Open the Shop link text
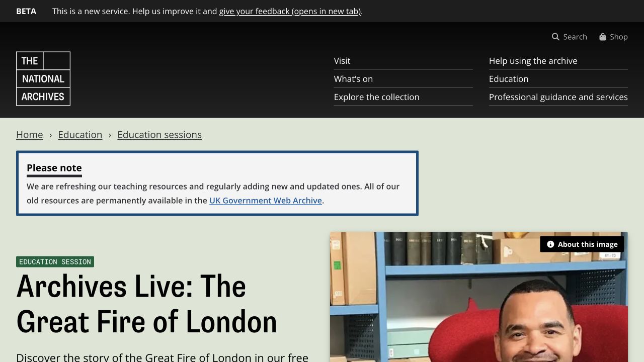Viewport: 644px width, 362px height. [x=619, y=37]
